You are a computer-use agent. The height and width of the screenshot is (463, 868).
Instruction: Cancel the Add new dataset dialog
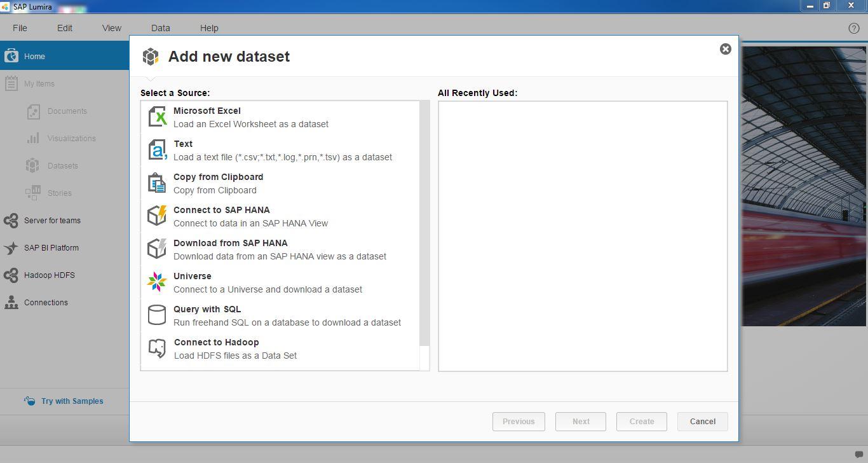click(x=703, y=421)
